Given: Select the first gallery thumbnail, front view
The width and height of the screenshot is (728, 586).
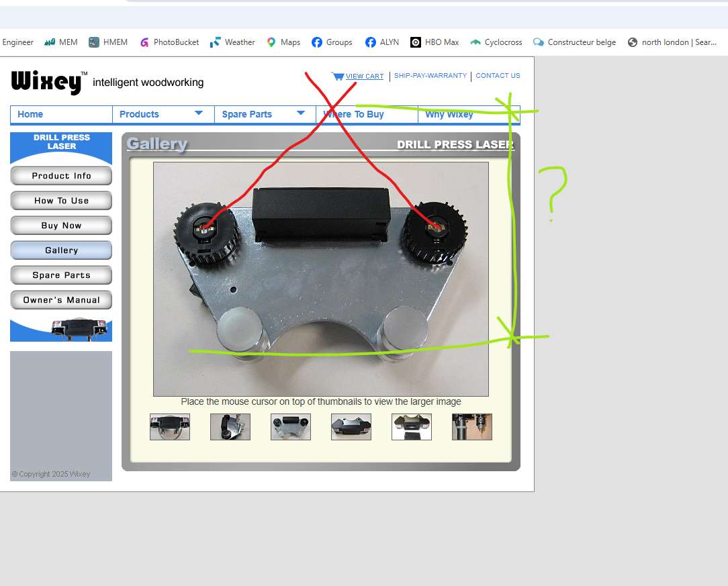Looking at the screenshot, I should pyautogui.click(x=170, y=427).
